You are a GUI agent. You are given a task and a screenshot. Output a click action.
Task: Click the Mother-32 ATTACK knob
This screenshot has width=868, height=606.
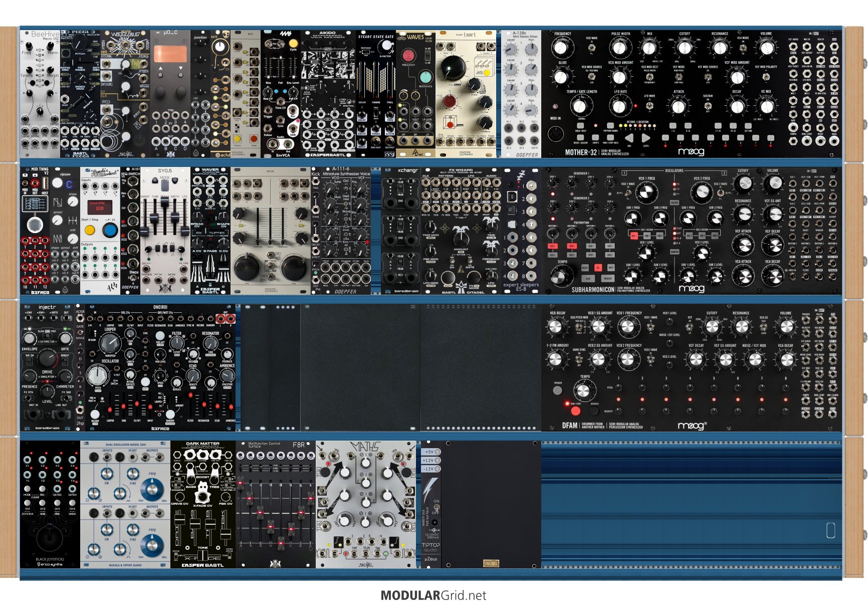tap(679, 106)
